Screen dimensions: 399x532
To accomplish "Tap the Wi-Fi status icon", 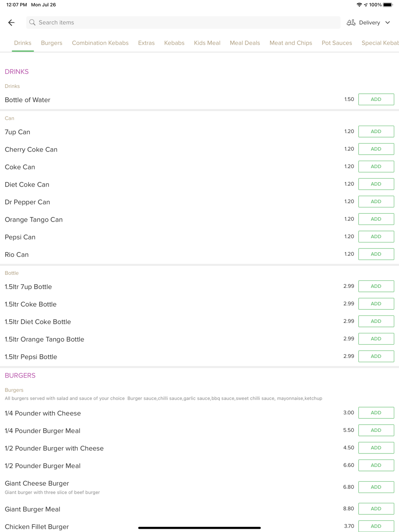I will (359, 5).
